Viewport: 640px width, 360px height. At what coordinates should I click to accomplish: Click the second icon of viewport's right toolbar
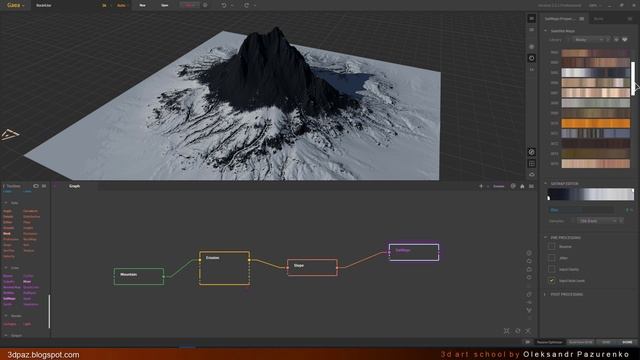point(531,30)
